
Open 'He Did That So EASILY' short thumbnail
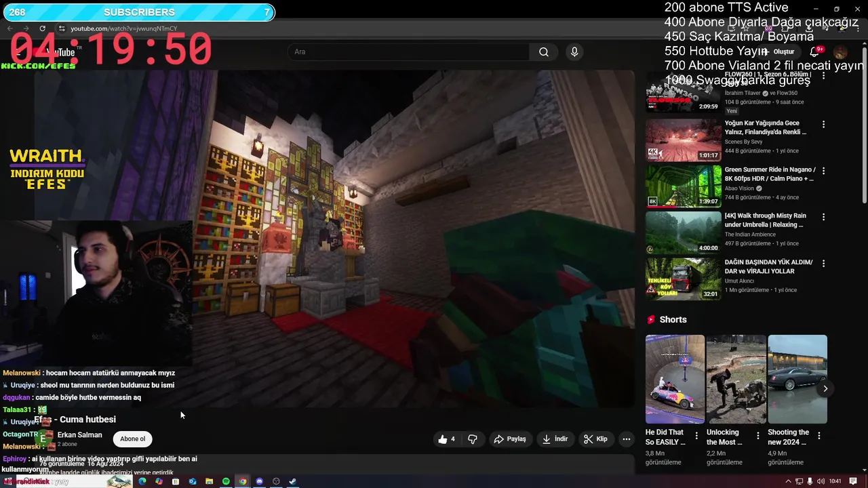[x=675, y=379]
